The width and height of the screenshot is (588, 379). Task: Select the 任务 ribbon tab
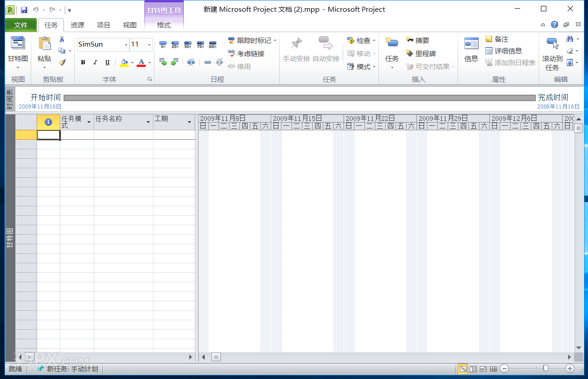51,25
